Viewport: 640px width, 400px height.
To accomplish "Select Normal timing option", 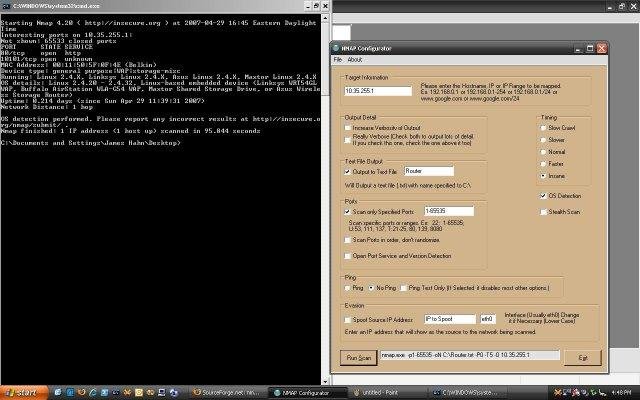I will [543, 152].
